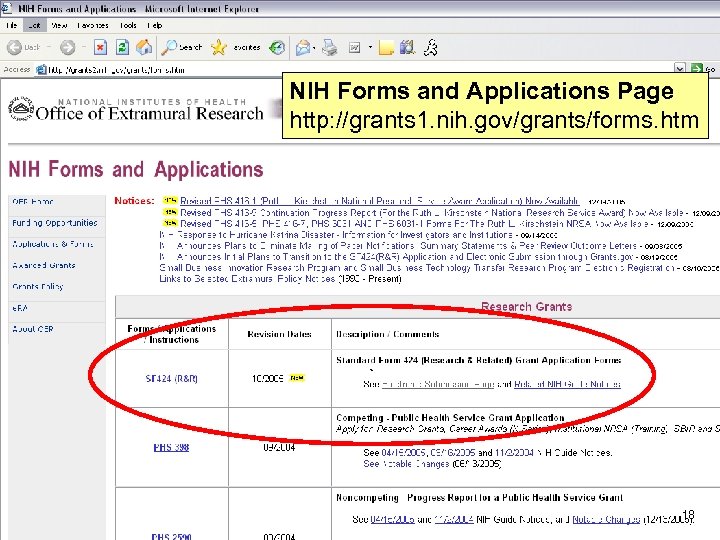Expand the address bar URL dropdown

(680, 69)
